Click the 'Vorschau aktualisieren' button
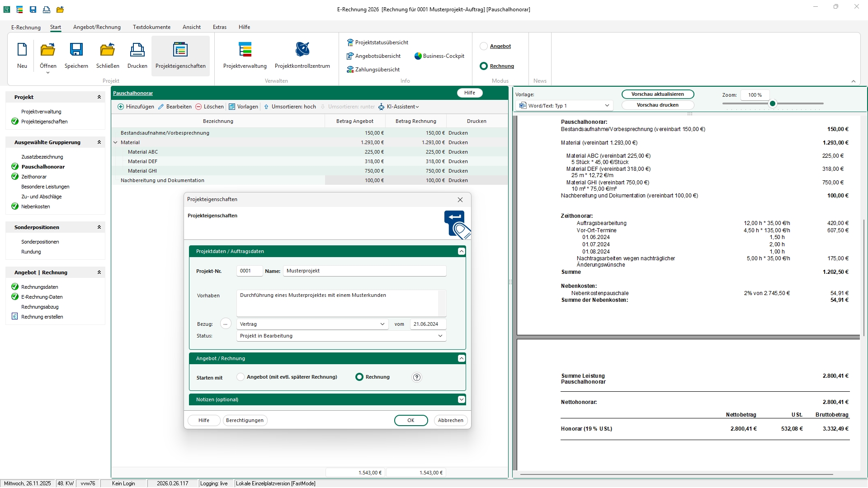Screen dimensions: 868x488 [657, 94]
